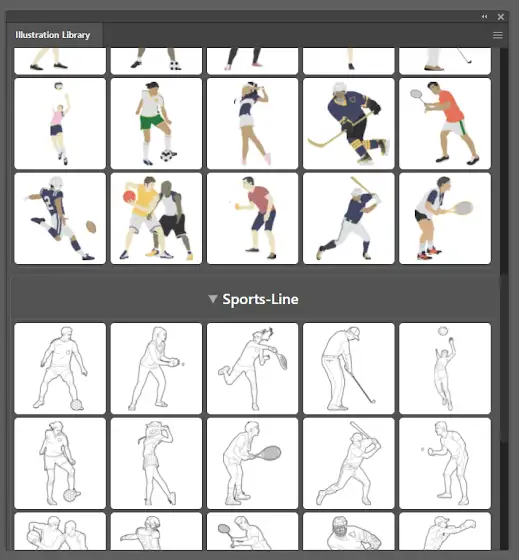Image resolution: width=519 pixels, height=560 pixels.
Task: Select colored soccer player in green shorts
Action: (x=156, y=123)
